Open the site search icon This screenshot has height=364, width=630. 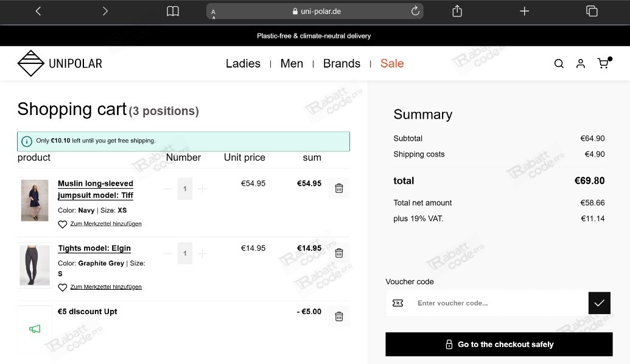559,63
